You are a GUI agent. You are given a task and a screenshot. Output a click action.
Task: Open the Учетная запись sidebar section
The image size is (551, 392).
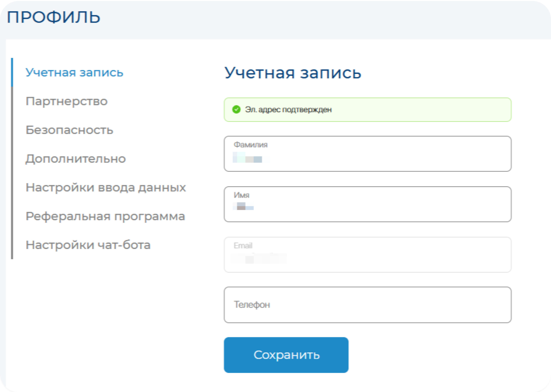pos(74,73)
